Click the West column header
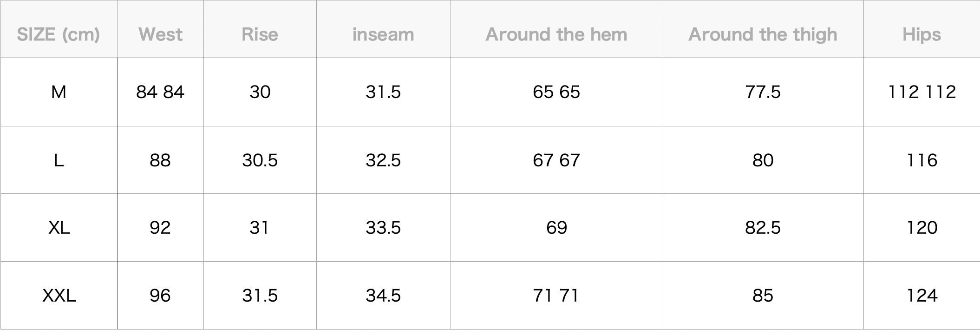Viewport: 980px width, 330px height. point(160,34)
